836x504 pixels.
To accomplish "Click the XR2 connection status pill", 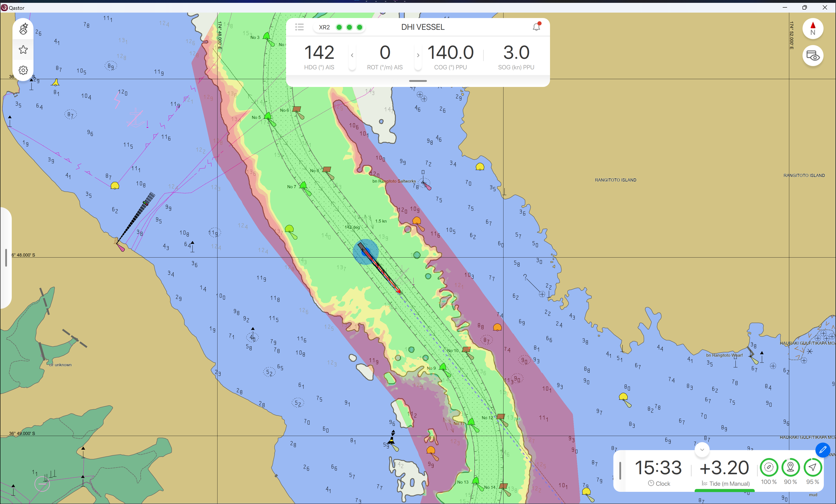I will pos(340,27).
